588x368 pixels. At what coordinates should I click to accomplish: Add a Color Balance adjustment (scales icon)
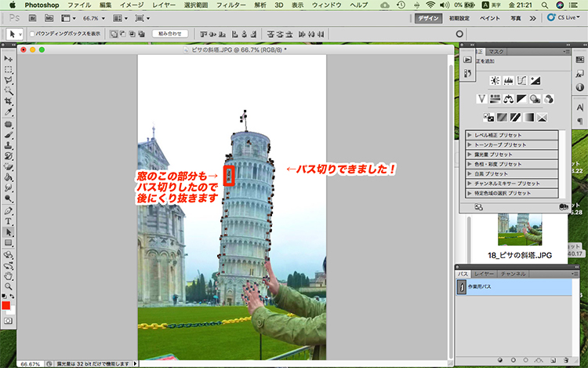(x=509, y=99)
